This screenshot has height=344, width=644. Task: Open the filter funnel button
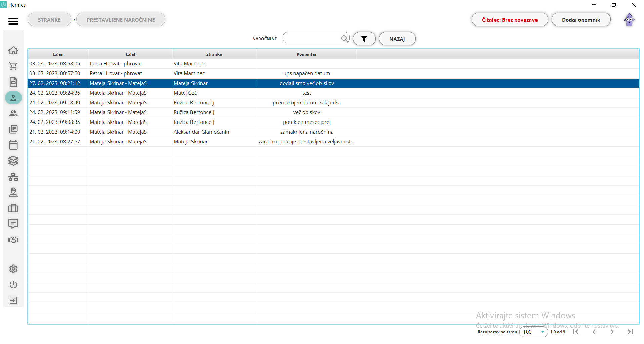[364, 39]
